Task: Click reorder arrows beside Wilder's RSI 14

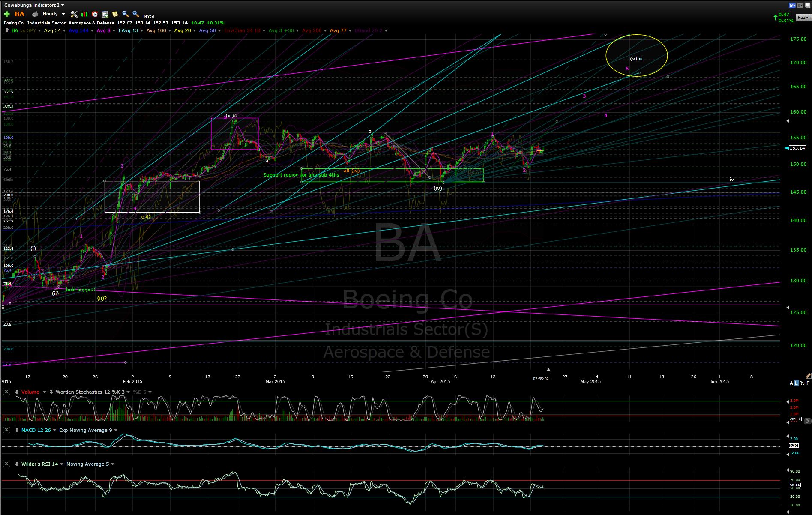Action: [x=17, y=464]
